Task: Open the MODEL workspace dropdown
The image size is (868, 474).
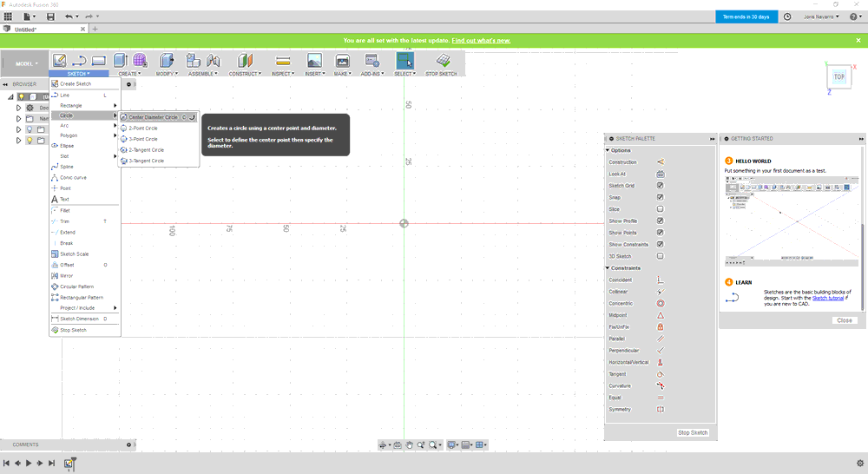Action: (x=27, y=63)
